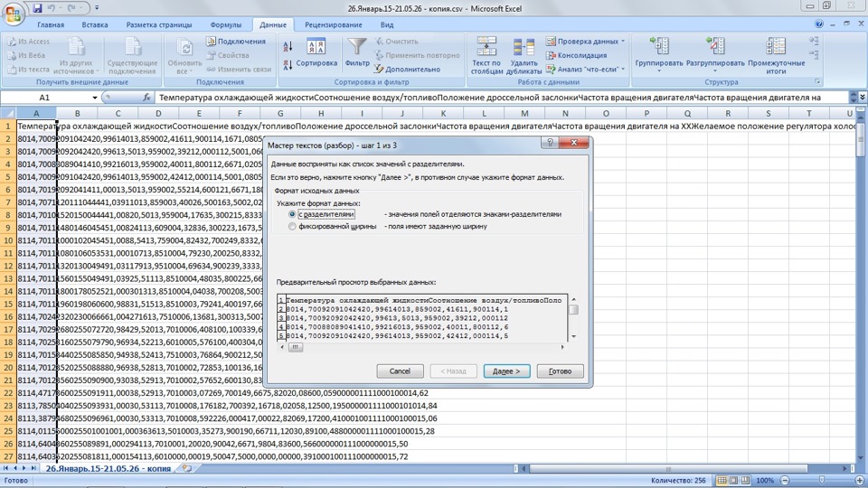868x488 pixels.
Task: Click the Готово button
Action: point(561,371)
